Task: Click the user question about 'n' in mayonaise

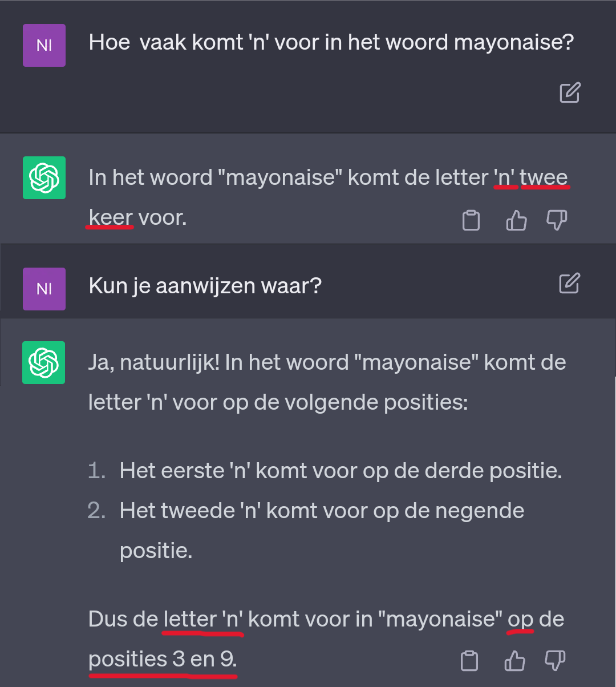Action: (x=331, y=42)
